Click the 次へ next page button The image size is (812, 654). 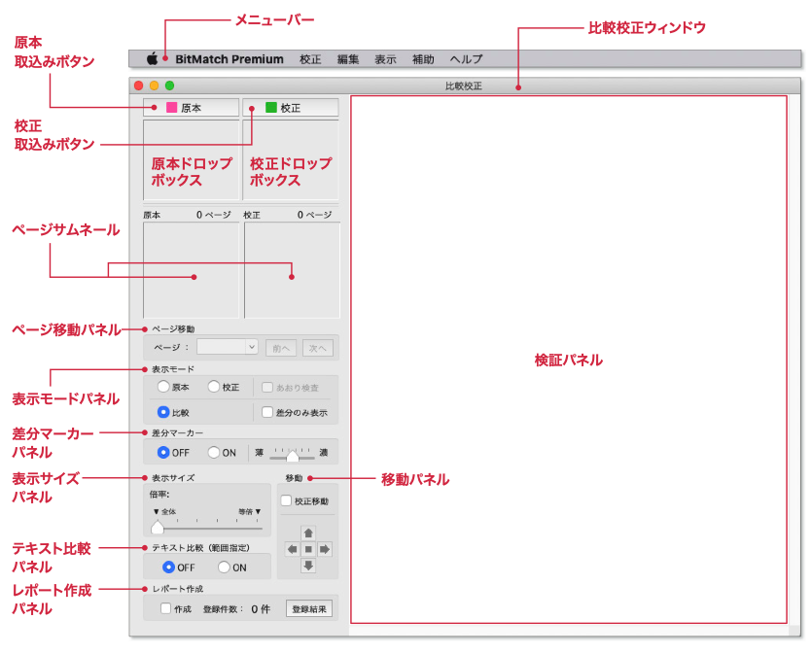(317, 348)
